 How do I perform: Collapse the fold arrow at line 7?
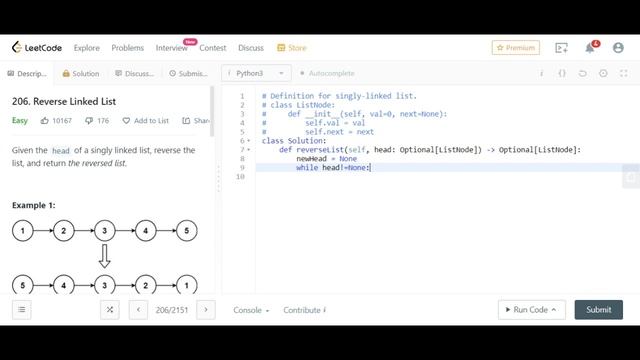pyautogui.click(x=249, y=150)
